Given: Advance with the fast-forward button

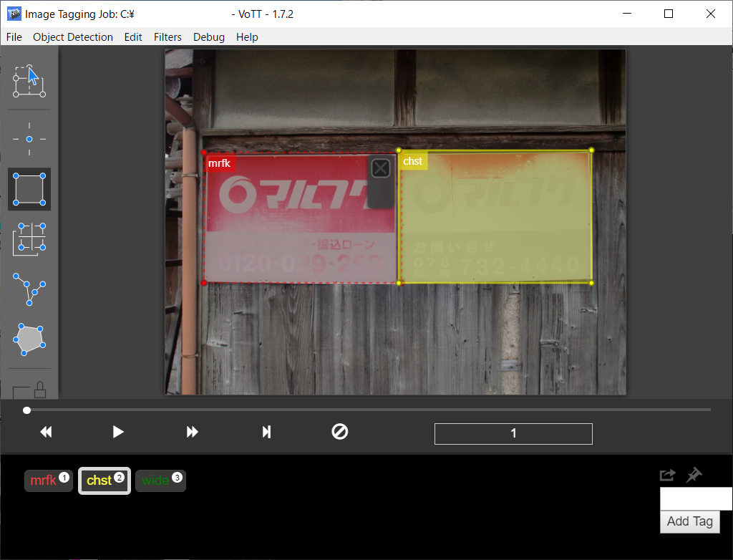Looking at the screenshot, I should [x=192, y=432].
